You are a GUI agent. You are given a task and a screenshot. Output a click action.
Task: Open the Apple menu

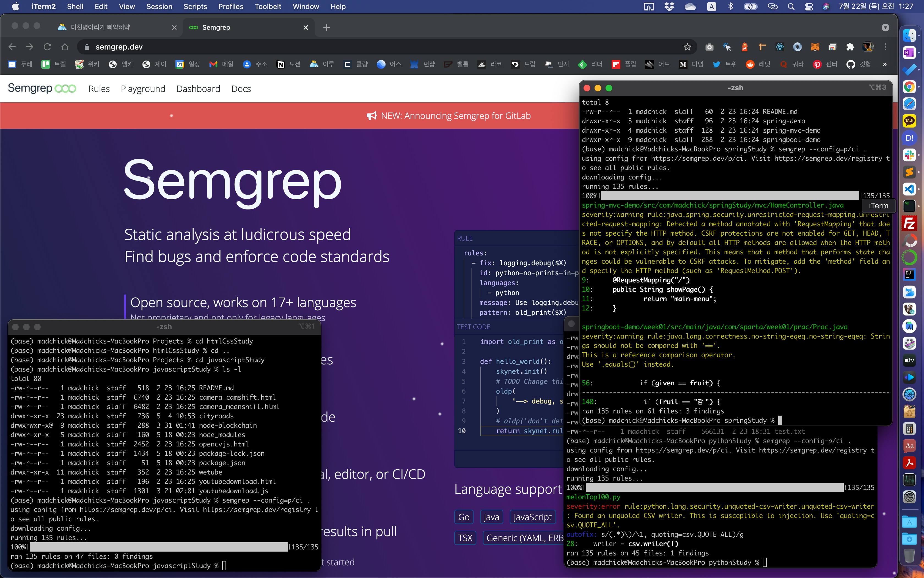16,7
